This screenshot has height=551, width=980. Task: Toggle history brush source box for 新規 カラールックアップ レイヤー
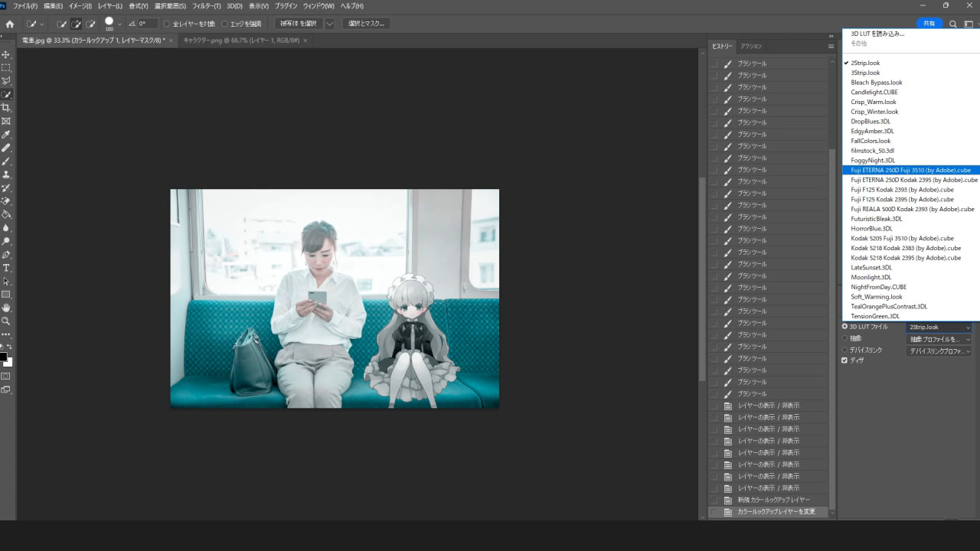coord(714,500)
